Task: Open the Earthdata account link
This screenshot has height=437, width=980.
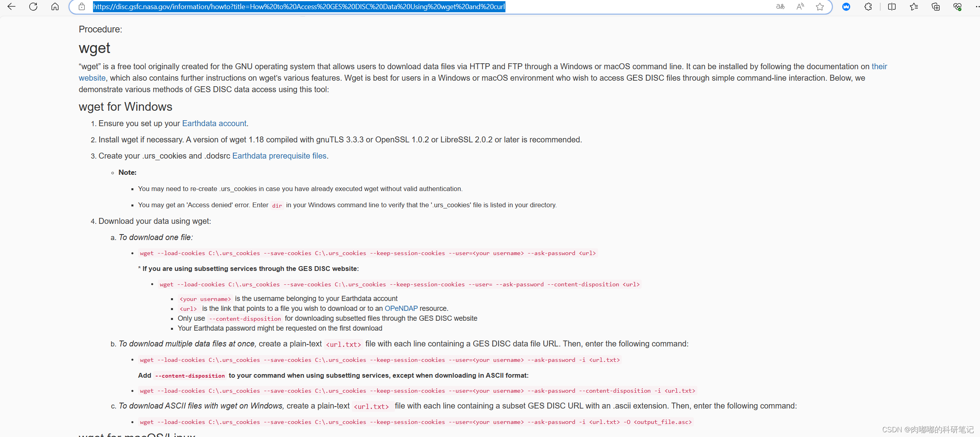Action: click(214, 123)
